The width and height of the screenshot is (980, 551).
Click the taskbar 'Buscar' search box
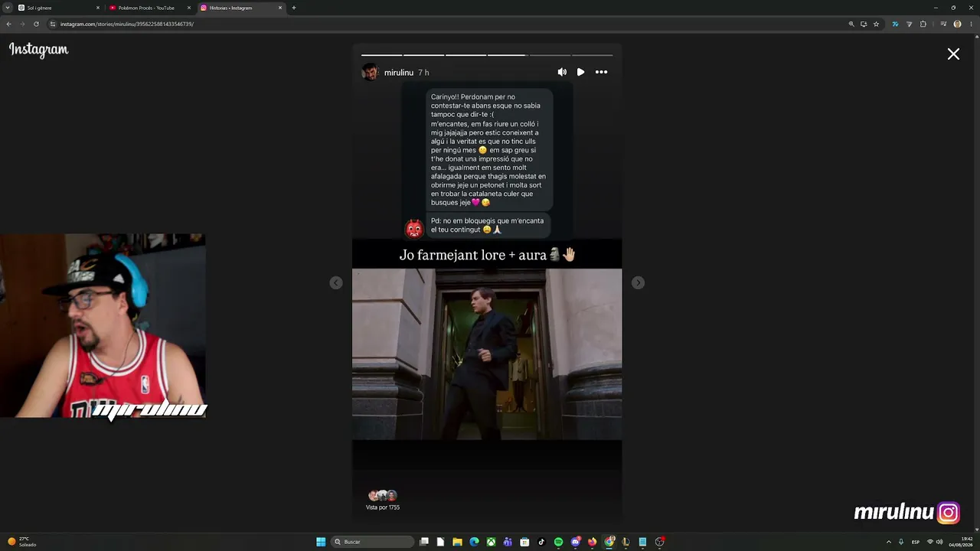click(373, 542)
